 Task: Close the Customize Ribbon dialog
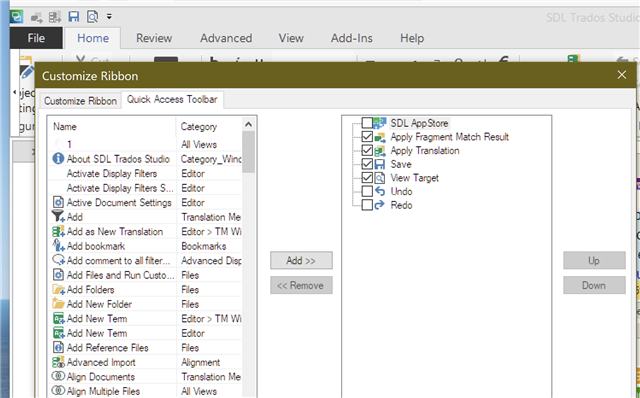click(x=622, y=75)
